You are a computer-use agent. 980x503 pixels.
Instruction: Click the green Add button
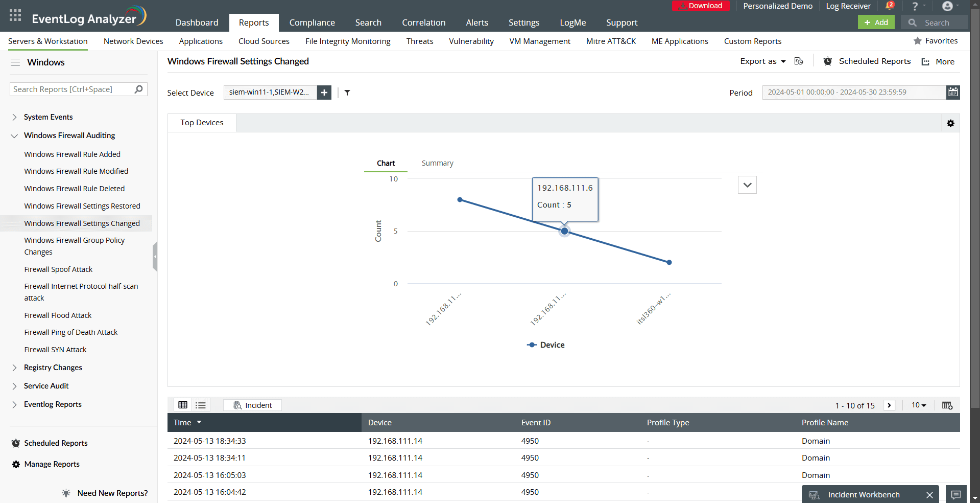click(876, 22)
